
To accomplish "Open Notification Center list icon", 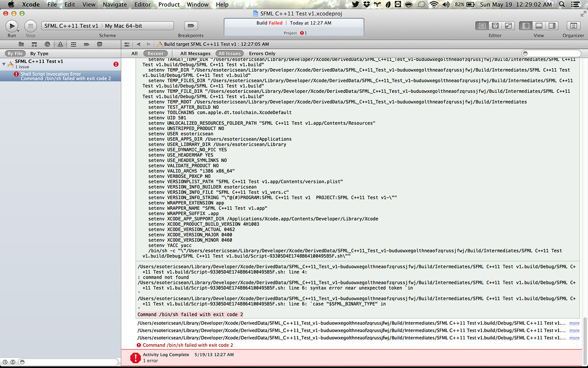I will coord(575,4).
